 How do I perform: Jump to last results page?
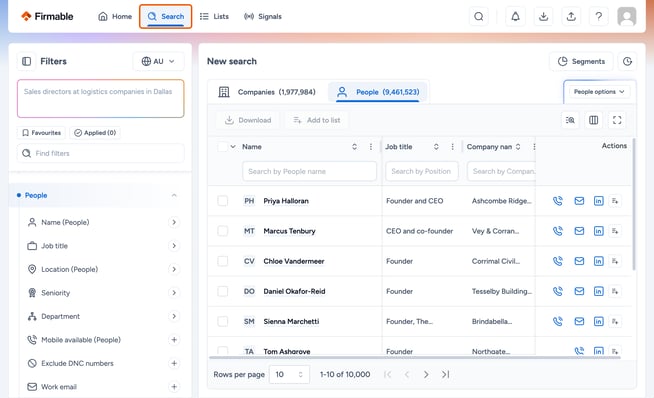pyautogui.click(x=445, y=375)
